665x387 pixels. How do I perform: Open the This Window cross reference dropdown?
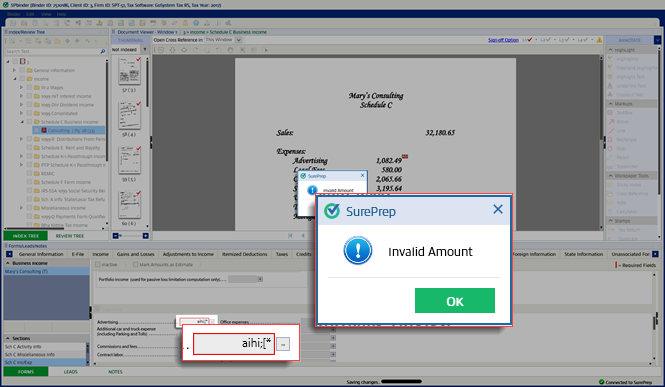click(x=238, y=40)
